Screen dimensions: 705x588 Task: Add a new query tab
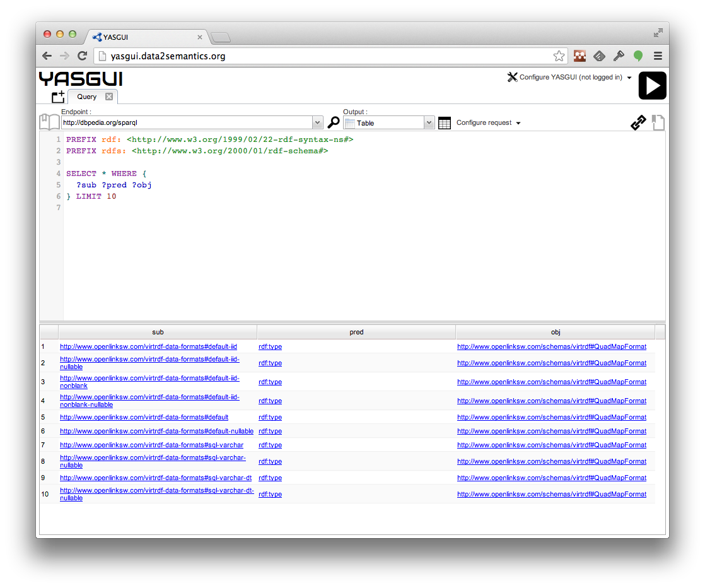click(x=58, y=97)
